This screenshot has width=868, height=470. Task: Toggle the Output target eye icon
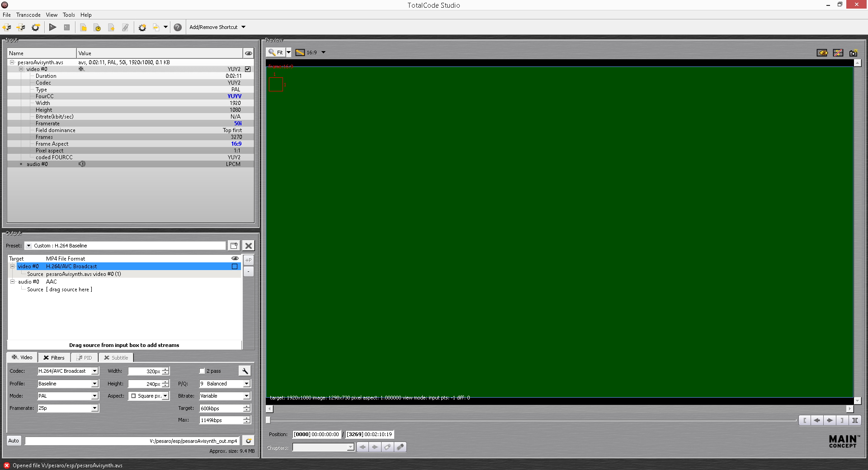(235, 258)
